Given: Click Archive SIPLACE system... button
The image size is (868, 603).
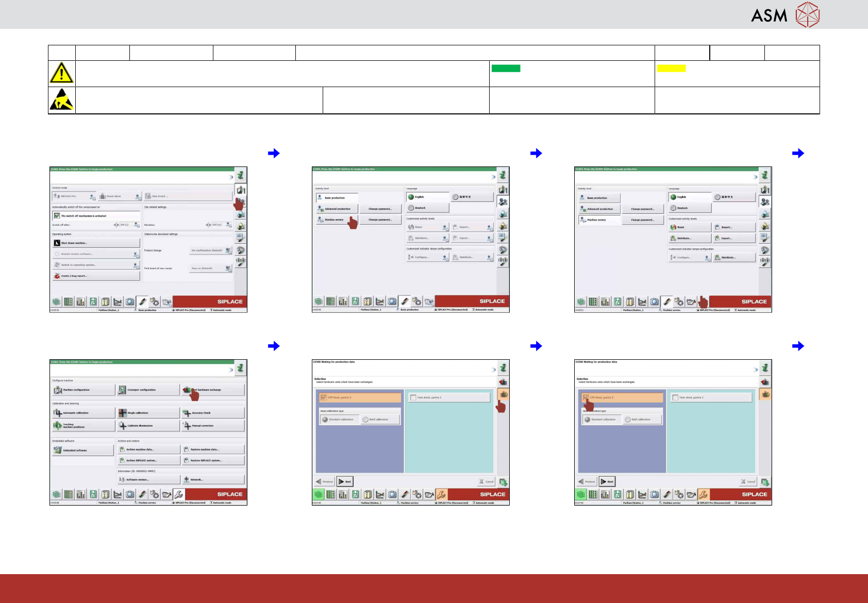Looking at the screenshot, I should pos(148,460).
